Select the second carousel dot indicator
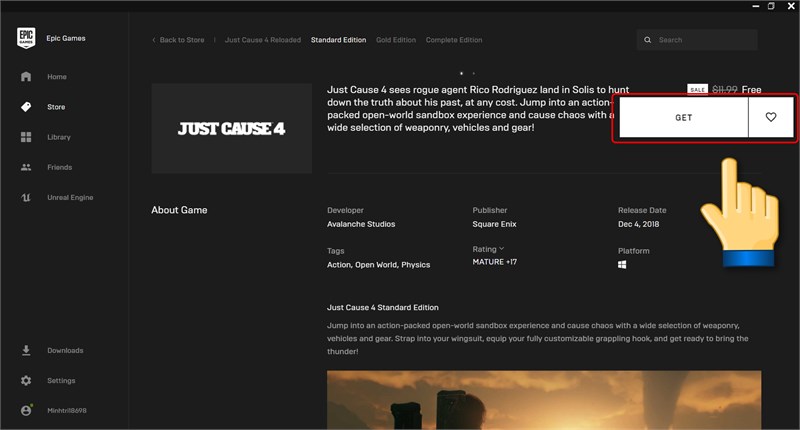Image resolution: width=800 pixels, height=430 pixels. coord(474,73)
